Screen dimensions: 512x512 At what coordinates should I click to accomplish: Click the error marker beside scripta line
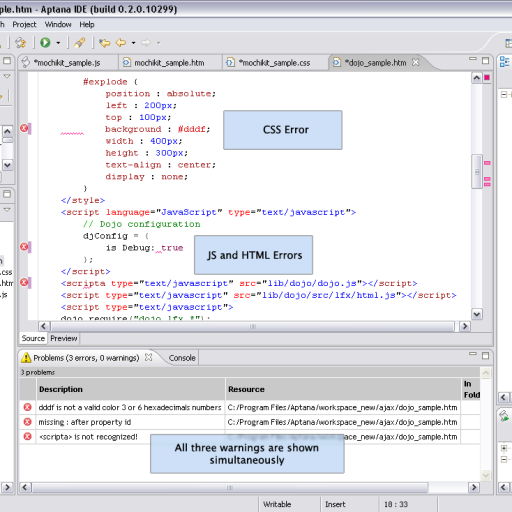tap(24, 282)
